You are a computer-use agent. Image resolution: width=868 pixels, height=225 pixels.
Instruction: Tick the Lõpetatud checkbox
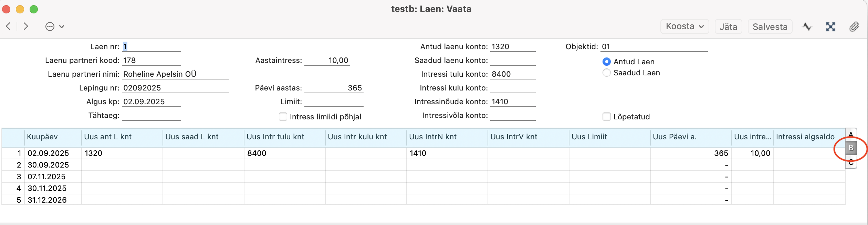(607, 117)
